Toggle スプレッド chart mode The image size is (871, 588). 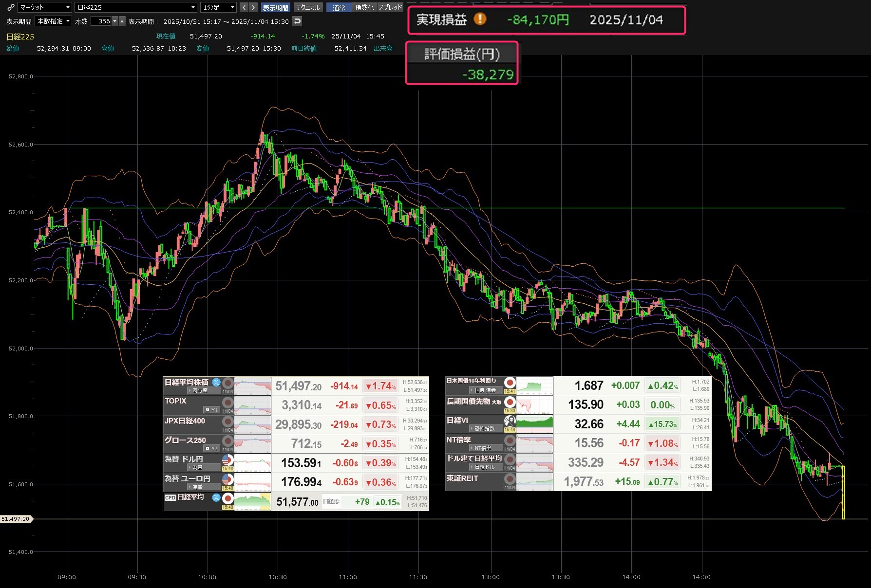click(391, 7)
